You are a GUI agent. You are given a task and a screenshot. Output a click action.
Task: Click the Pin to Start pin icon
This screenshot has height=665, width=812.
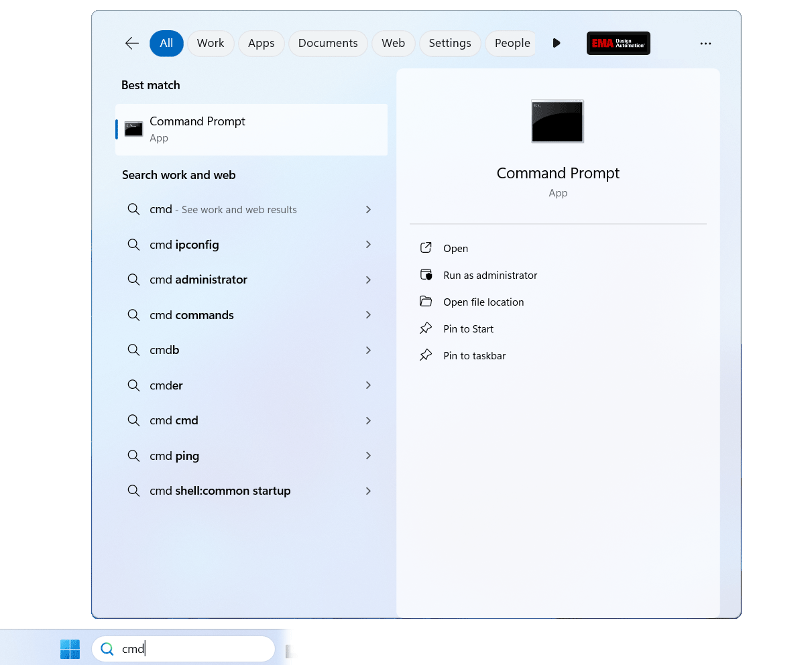426,328
